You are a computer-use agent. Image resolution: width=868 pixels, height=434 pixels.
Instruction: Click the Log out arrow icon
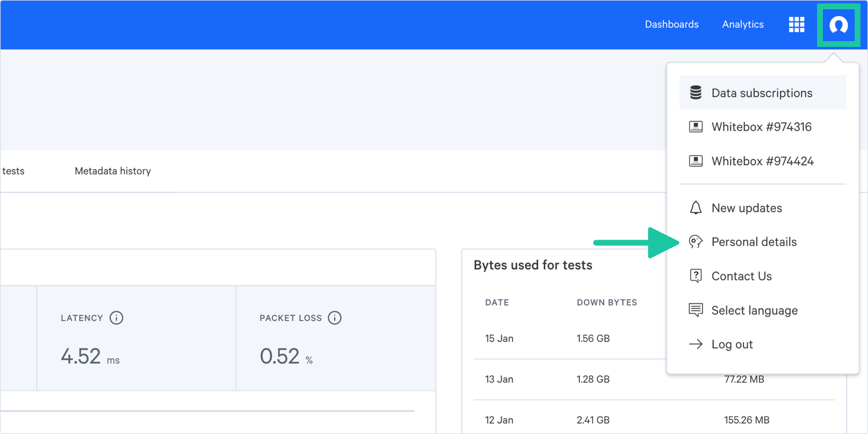coord(696,344)
